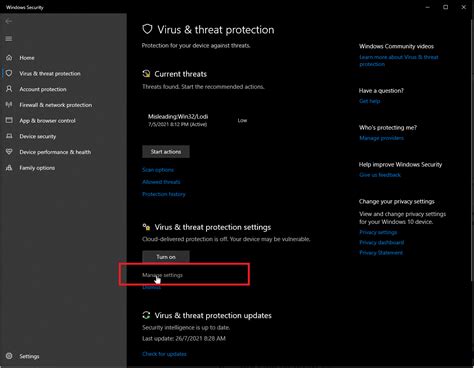Select the Device security laptop icon
Image resolution: width=474 pixels, height=368 pixels.
(9, 136)
